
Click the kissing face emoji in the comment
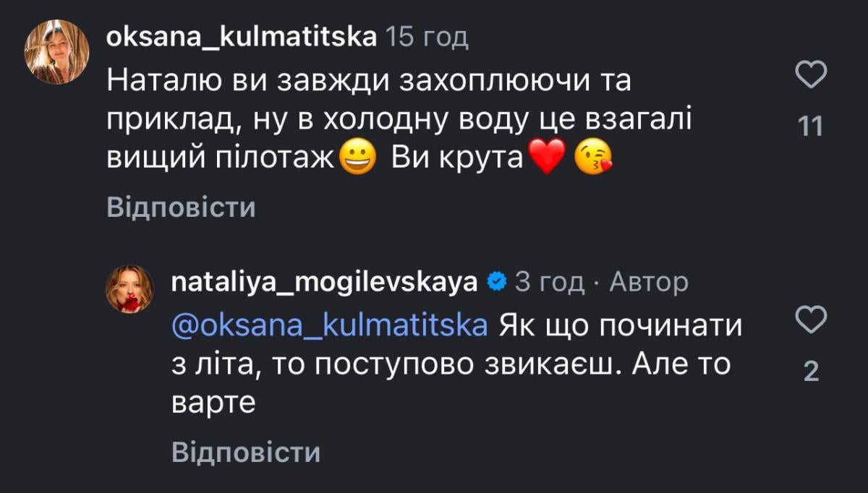(x=598, y=158)
